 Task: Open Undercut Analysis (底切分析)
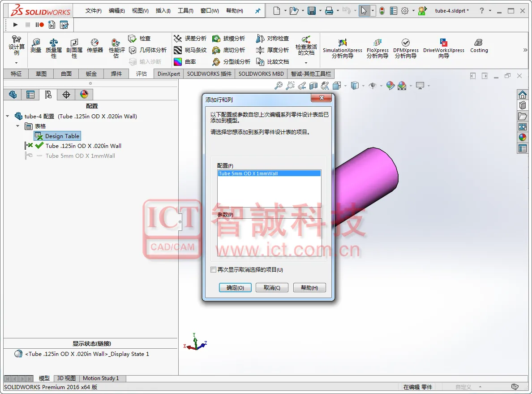(228, 50)
